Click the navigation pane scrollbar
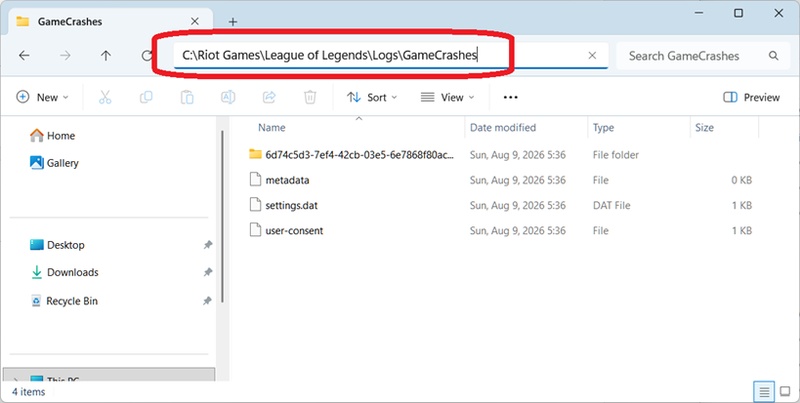The image size is (800, 403). coord(222,217)
